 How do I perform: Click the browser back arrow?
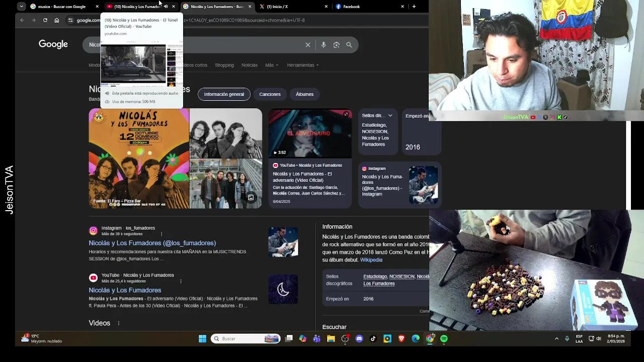pyautogui.click(x=22, y=20)
